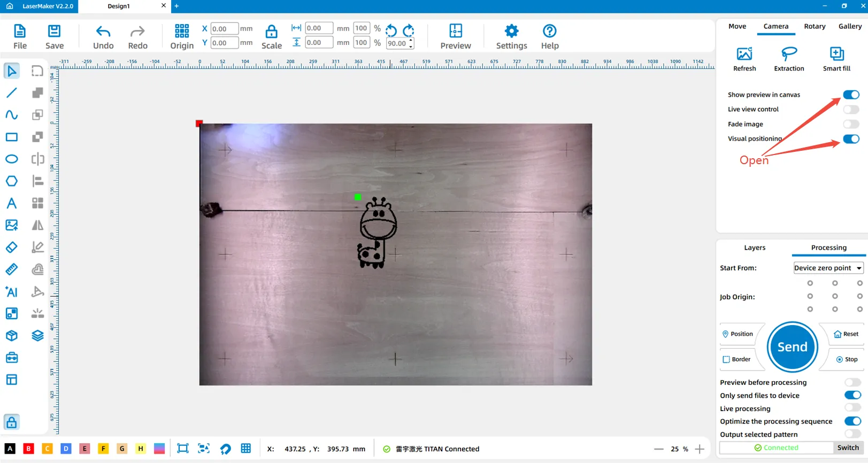This screenshot has width=868, height=463.
Task: Open the Extraction tool
Action: (788, 54)
